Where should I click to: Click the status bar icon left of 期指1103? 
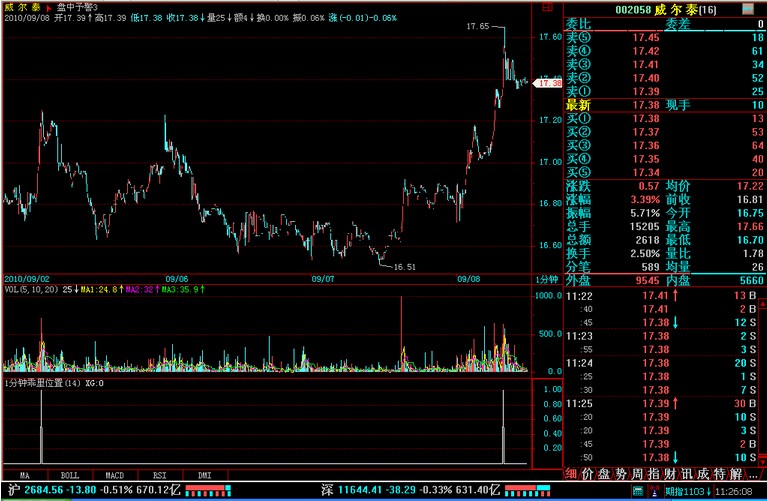coord(655,491)
